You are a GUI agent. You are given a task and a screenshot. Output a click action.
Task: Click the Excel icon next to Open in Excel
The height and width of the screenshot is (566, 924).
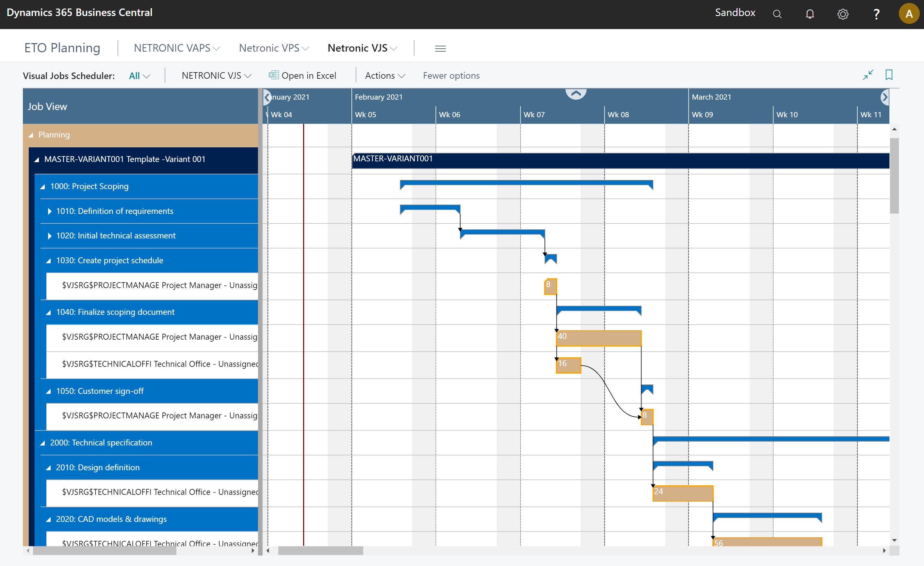click(x=273, y=75)
